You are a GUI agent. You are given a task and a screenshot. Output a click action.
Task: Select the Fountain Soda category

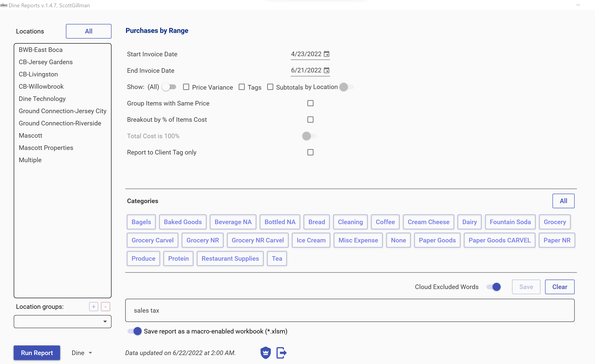pyautogui.click(x=510, y=222)
